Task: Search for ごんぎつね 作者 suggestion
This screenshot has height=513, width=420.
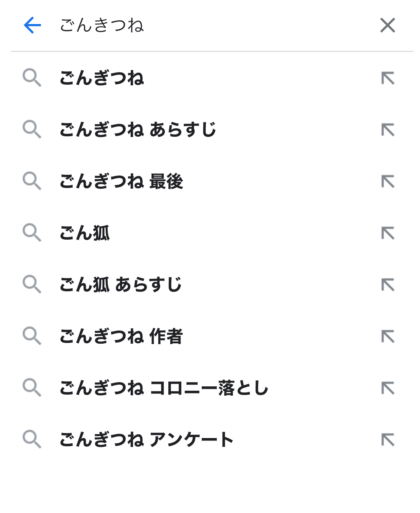Action: click(121, 336)
